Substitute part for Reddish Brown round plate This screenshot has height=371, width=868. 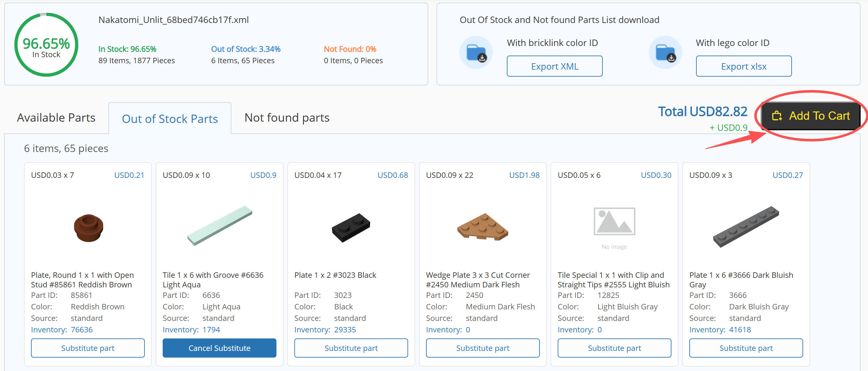[x=88, y=348]
